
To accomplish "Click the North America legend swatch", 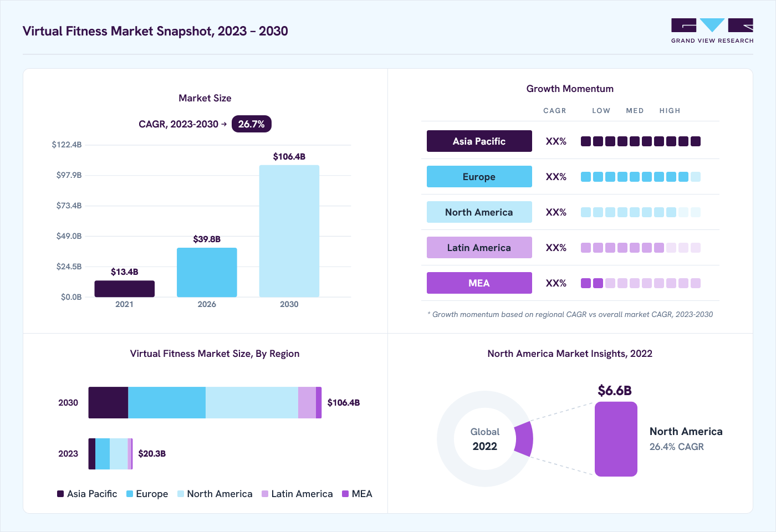I will 181,494.
